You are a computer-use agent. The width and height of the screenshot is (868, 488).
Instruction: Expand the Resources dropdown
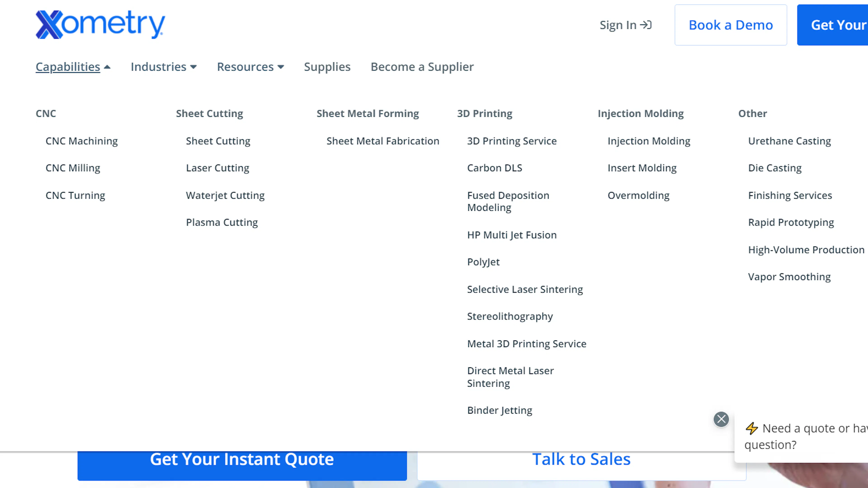[250, 67]
